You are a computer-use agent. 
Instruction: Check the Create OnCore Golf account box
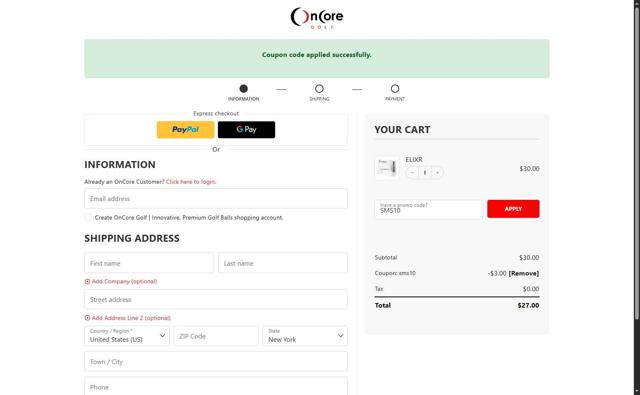tap(88, 217)
